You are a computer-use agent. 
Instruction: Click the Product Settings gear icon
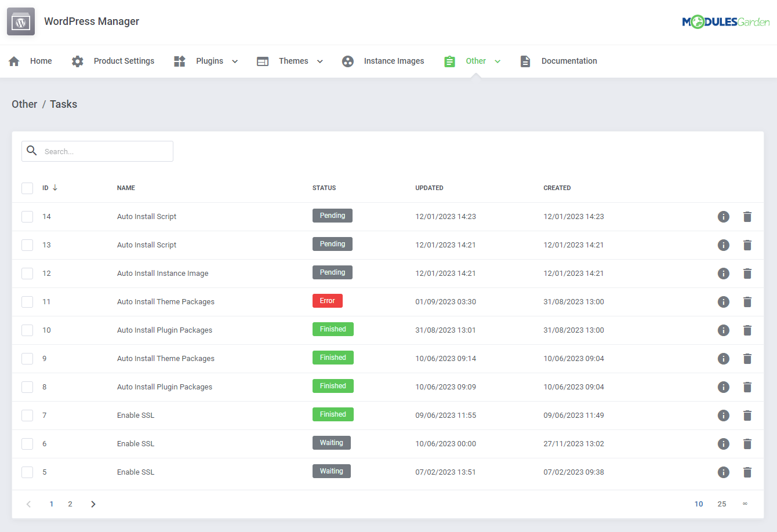pyautogui.click(x=78, y=61)
